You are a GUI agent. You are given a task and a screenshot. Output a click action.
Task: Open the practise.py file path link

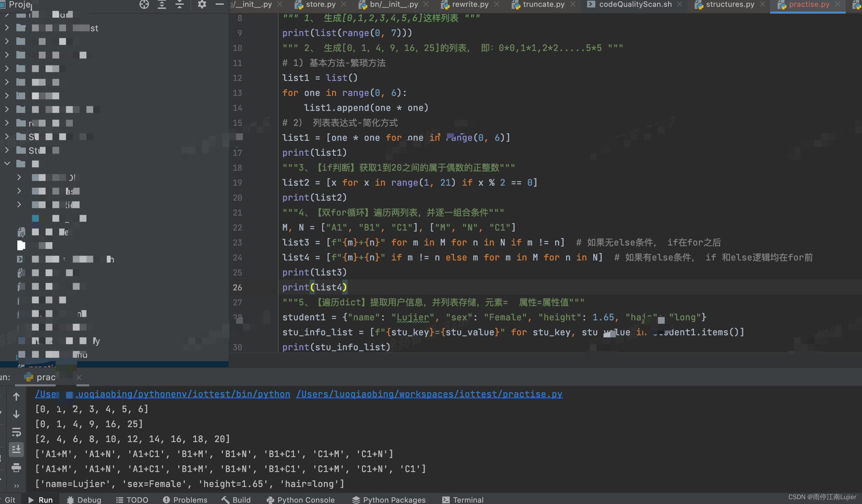429,394
